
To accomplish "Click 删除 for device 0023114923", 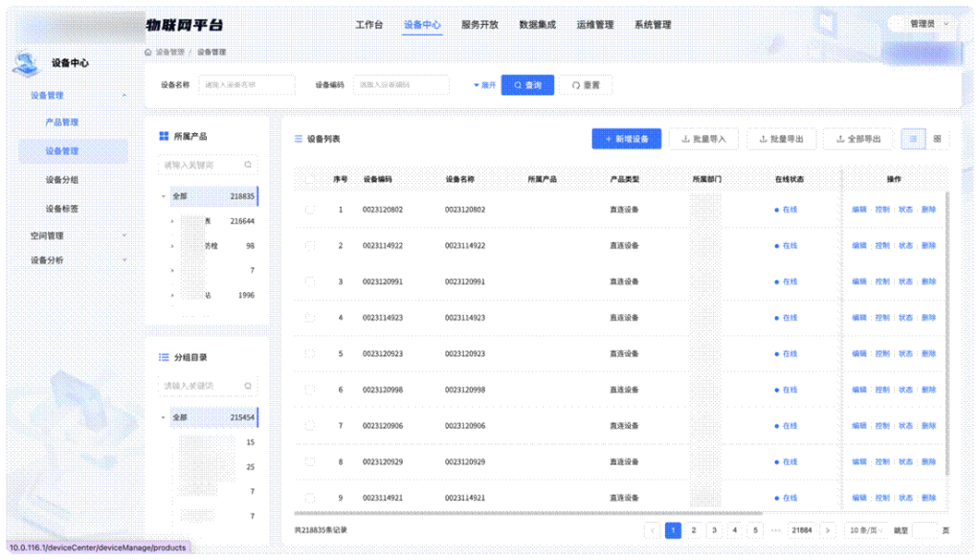I will [928, 318].
